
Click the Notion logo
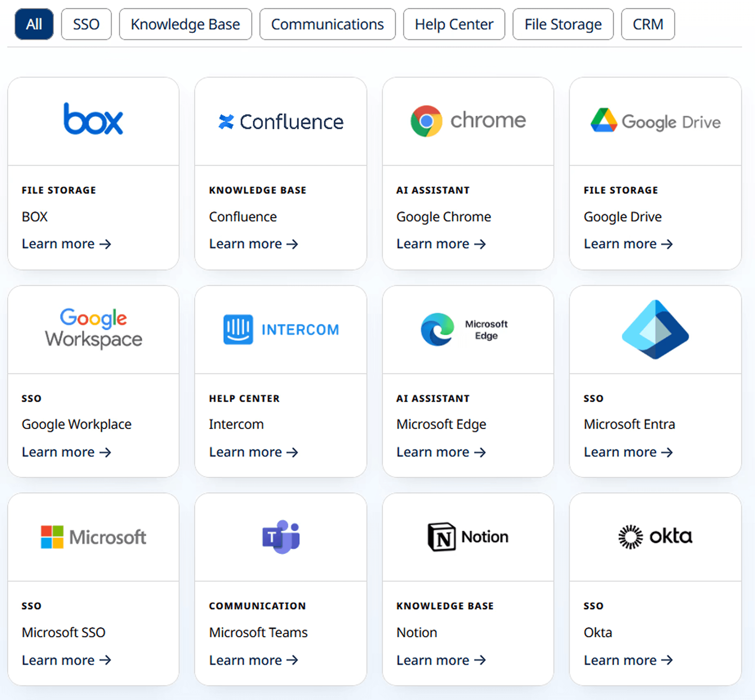[x=468, y=537]
